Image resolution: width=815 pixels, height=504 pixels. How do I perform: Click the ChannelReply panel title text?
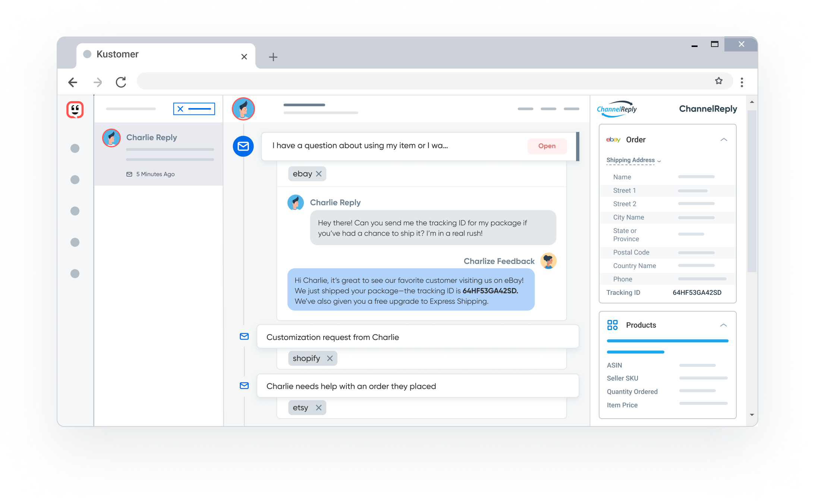pos(708,109)
